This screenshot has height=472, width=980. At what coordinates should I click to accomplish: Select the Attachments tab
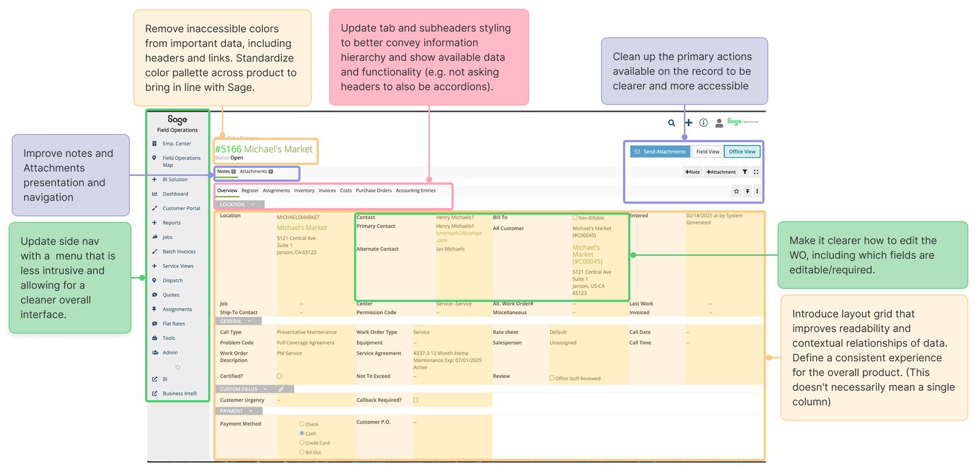256,171
